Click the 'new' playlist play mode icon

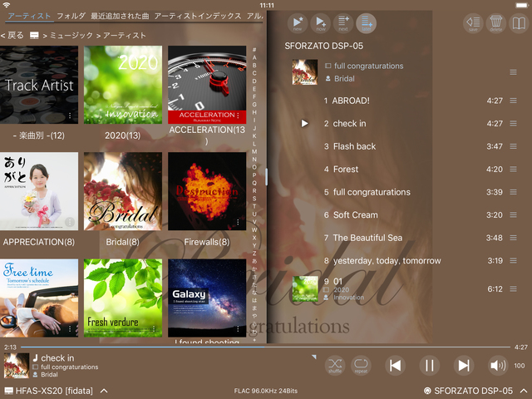298,23
